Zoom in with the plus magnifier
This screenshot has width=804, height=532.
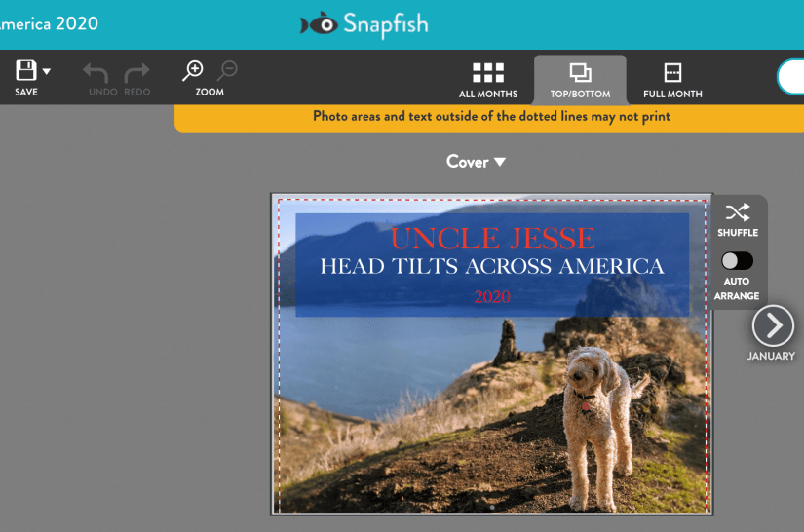pos(193,70)
